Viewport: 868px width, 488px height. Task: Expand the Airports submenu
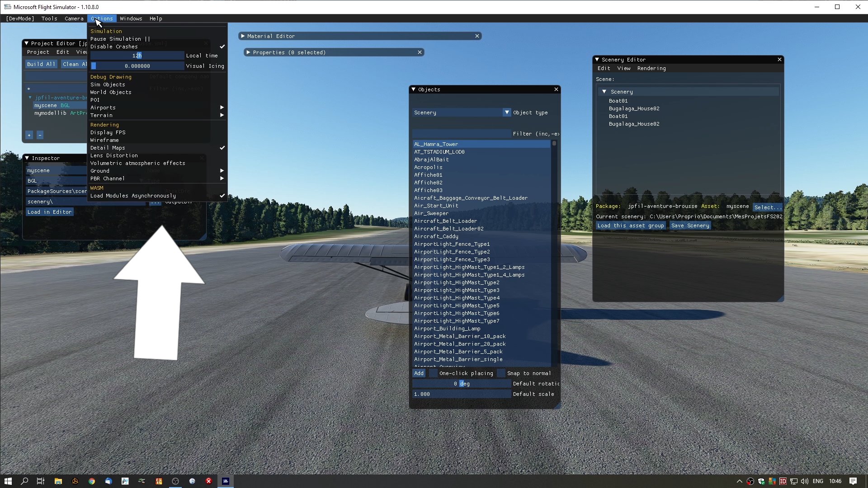(x=103, y=108)
